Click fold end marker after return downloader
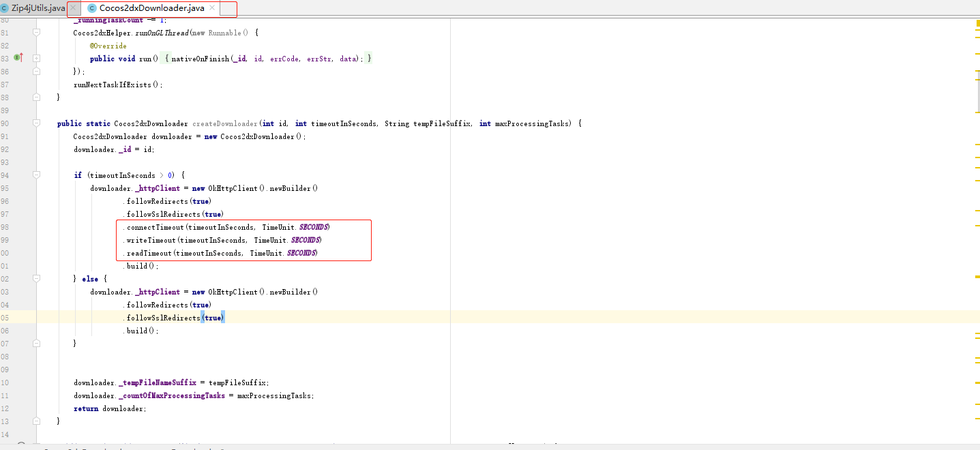This screenshot has width=980, height=450. click(37, 421)
